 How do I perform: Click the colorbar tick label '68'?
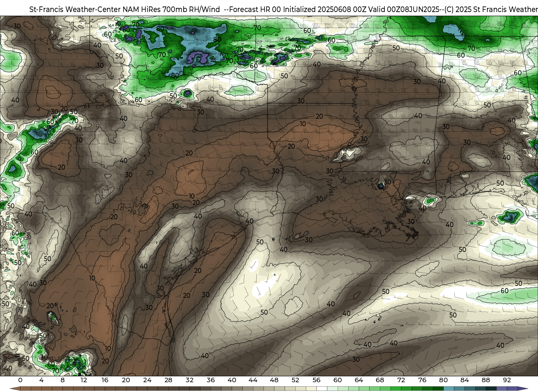(380, 380)
